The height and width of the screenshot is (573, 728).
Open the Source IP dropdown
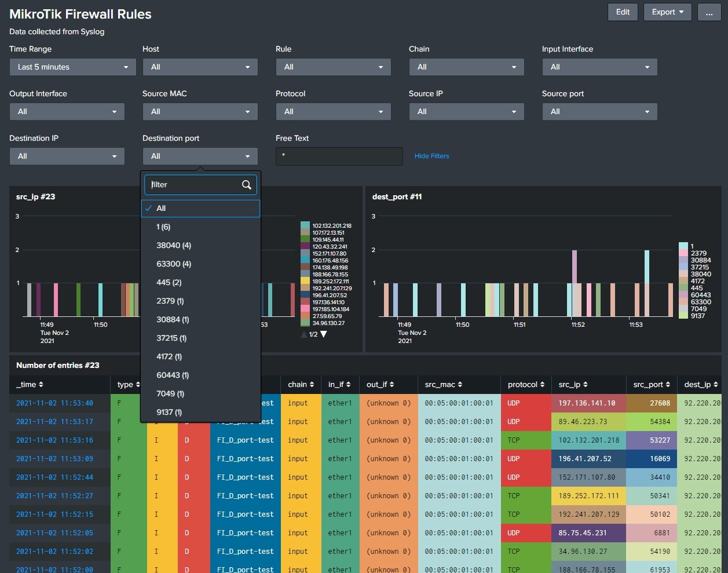pyautogui.click(x=467, y=112)
